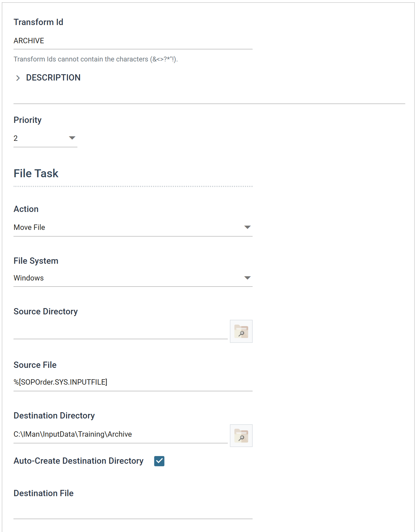The height and width of the screenshot is (532, 419).
Task: Click the Priority label
Action: (28, 120)
